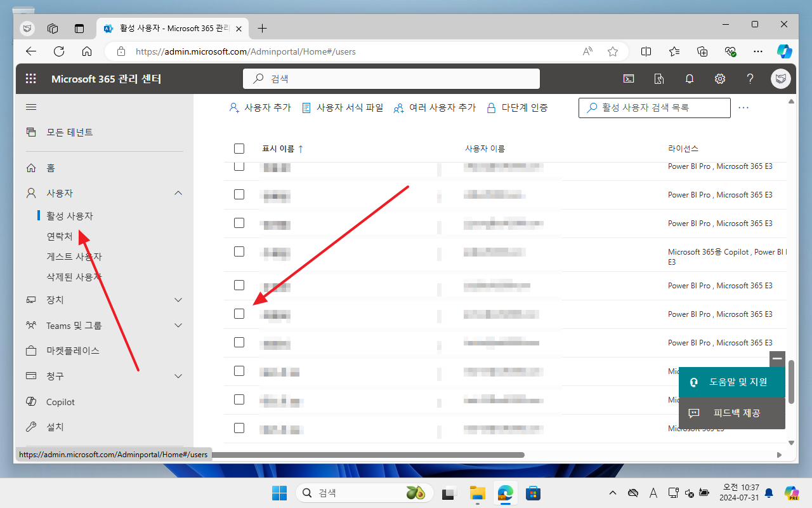Collapse 사용자 navigation section
Image resolution: width=812 pixels, height=508 pixels.
(178, 193)
